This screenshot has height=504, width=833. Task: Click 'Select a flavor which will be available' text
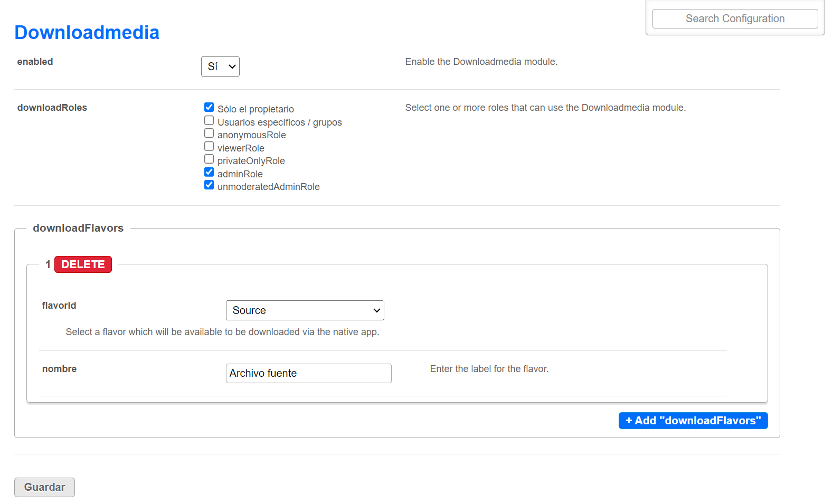(222, 332)
